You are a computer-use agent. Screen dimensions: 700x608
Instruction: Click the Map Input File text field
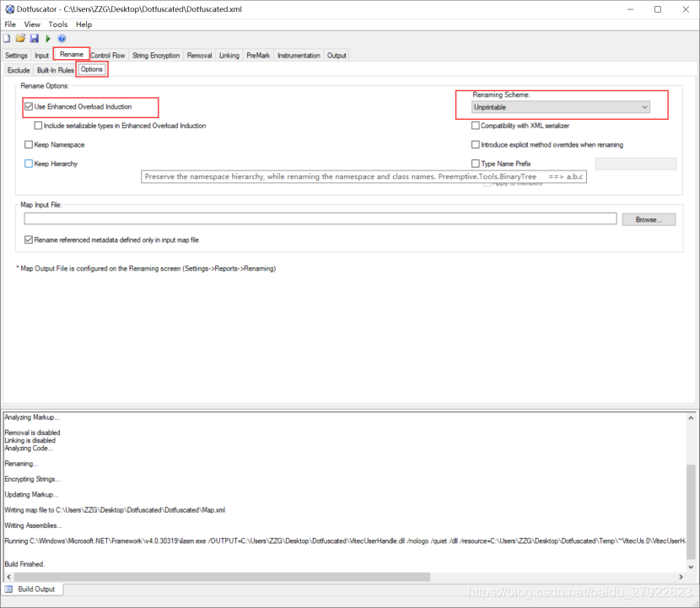320,218
